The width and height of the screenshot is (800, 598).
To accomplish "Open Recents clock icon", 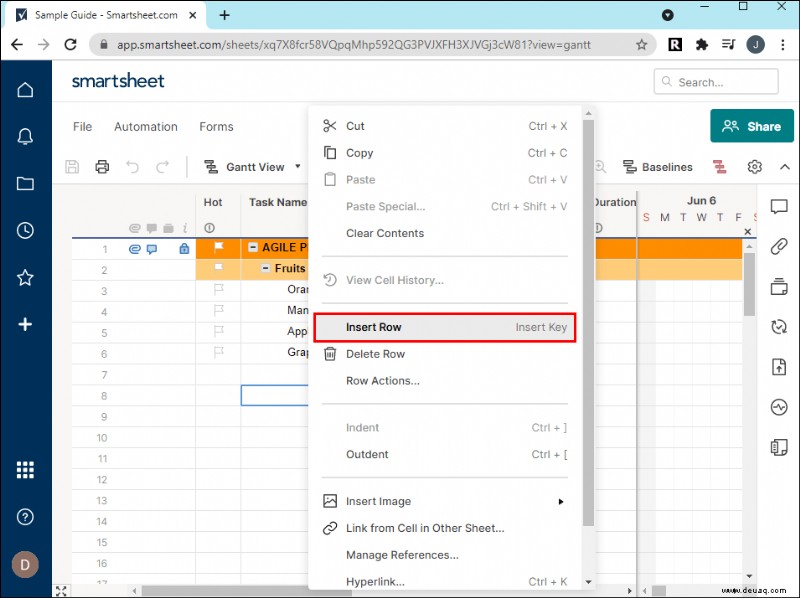I will [25, 230].
